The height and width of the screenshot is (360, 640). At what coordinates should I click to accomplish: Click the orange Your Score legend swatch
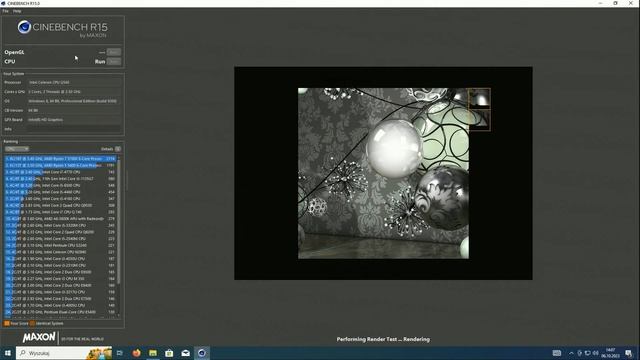(7, 323)
